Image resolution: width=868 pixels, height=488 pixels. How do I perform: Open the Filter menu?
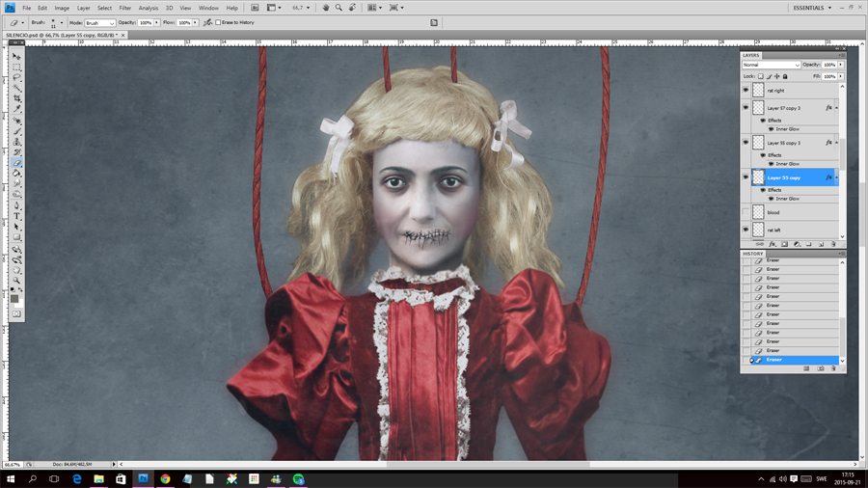click(125, 8)
